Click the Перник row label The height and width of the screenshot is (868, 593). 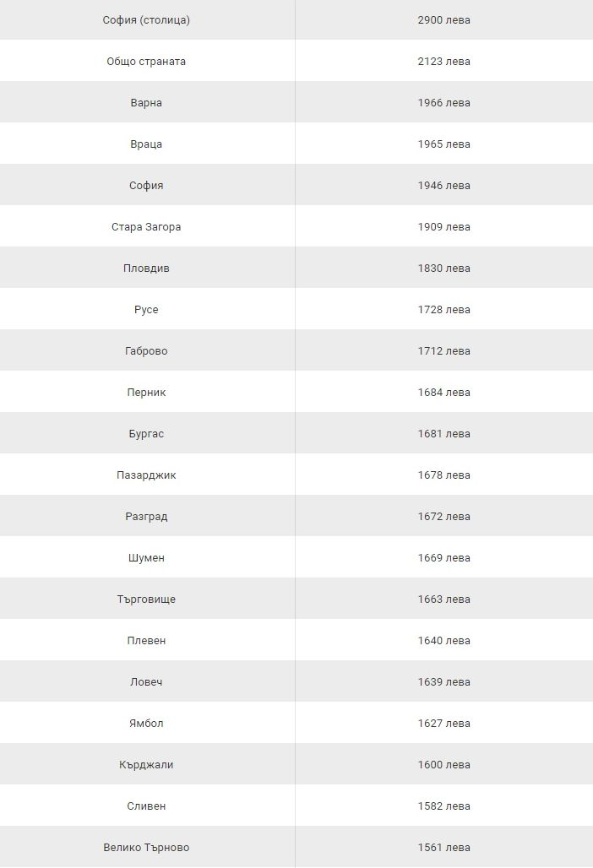(x=146, y=393)
